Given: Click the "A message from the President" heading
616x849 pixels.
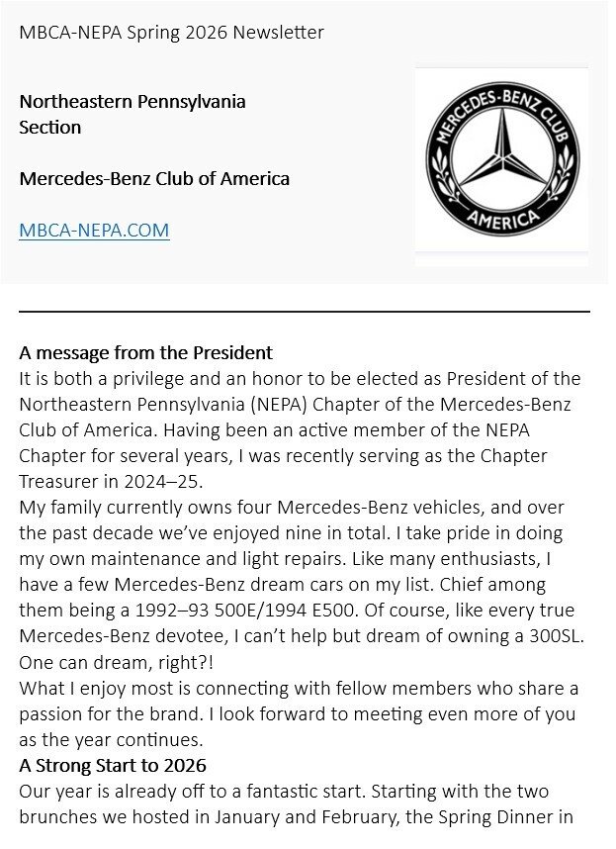Looking at the screenshot, I should [x=145, y=352].
